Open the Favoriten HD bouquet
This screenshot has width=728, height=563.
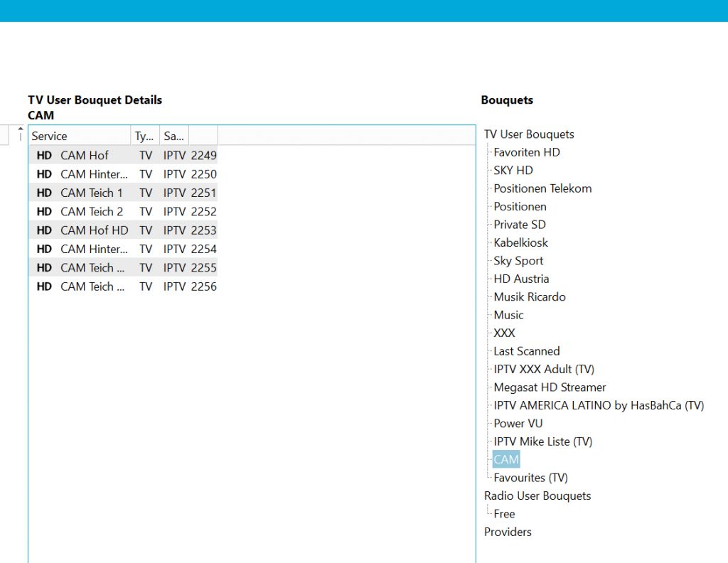pos(527,152)
